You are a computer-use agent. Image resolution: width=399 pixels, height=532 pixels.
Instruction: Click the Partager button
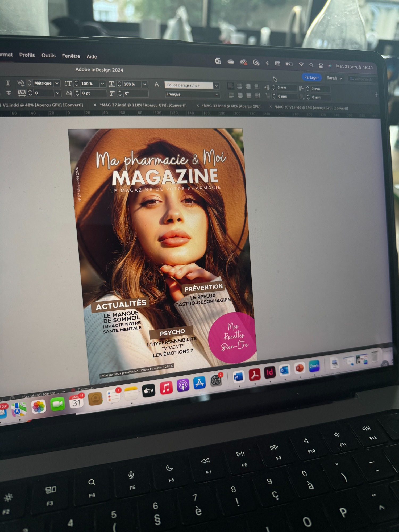pos(311,77)
